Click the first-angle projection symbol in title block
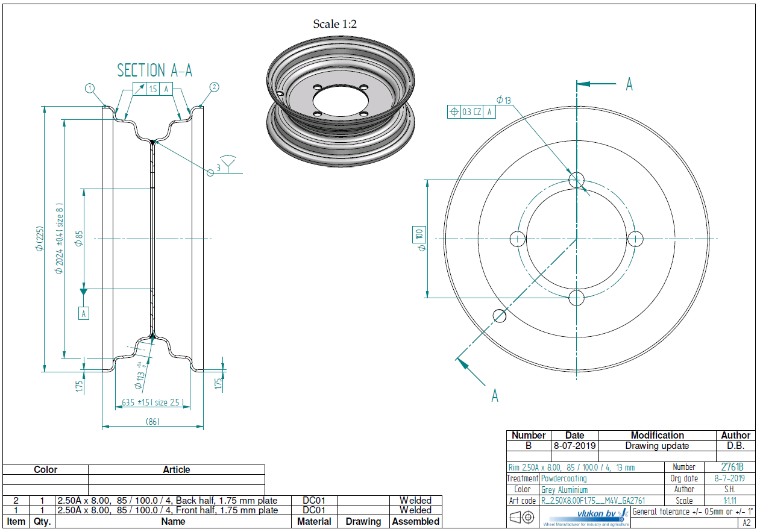Image resolution: width=760 pixels, height=532 pixels. pos(521,518)
